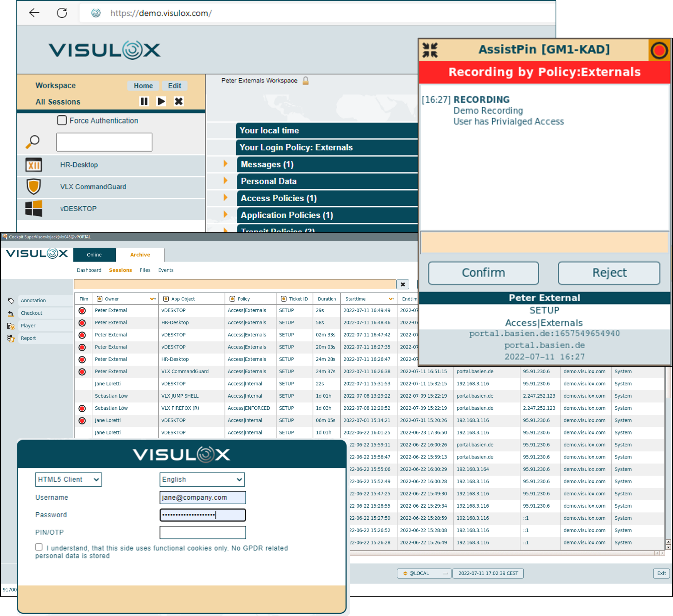The width and height of the screenshot is (673, 616).
Task: Click the lock icon next to Peter Externals Workspace
Action: [x=306, y=81]
